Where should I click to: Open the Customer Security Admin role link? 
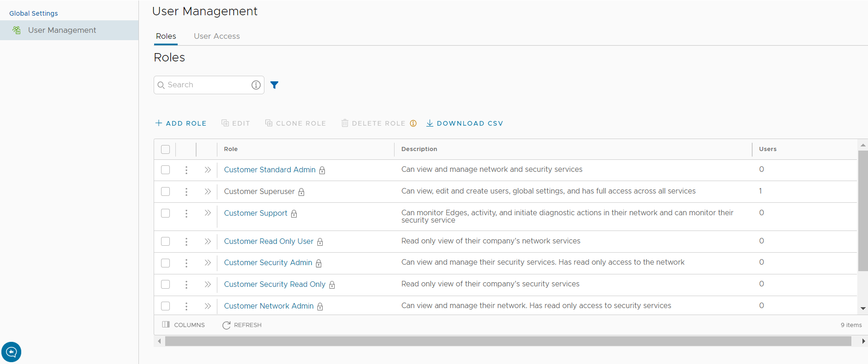point(268,262)
